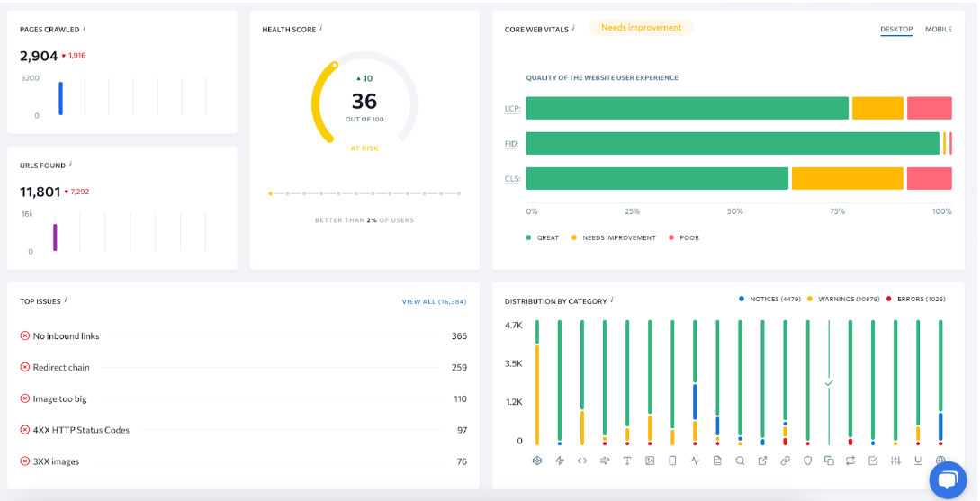Open the info tooltip beside Distribution by Category

[612, 300]
